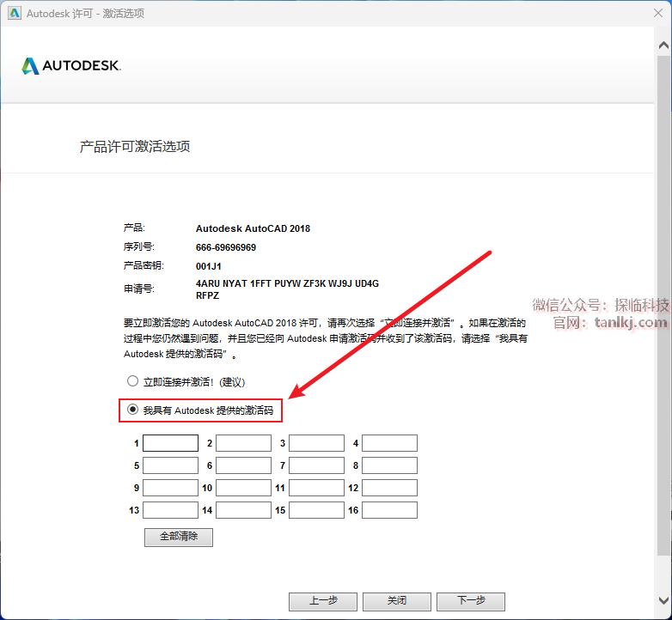Click request code '4ARU NYAT 1FFT PUYW'
The height and width of the screenshot is (620, 672).
coord(248,283)
